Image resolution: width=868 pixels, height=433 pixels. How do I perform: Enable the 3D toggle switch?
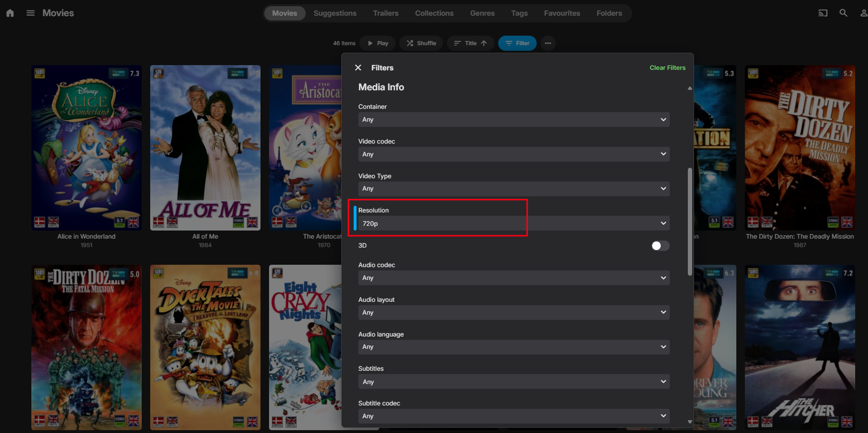(x=660, y=246)
